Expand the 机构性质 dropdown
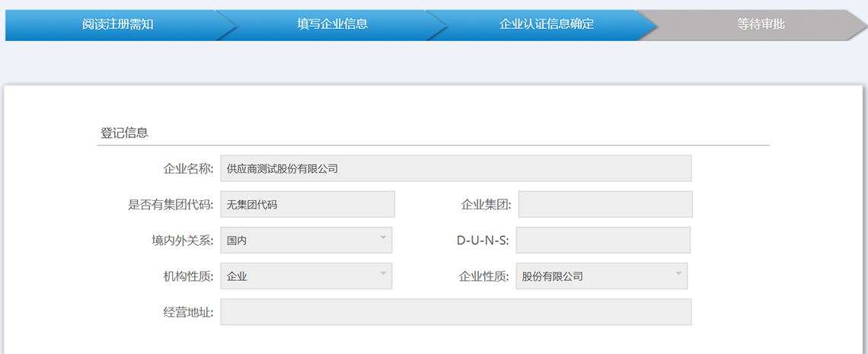The image size is (868, 354). [306, 276]
